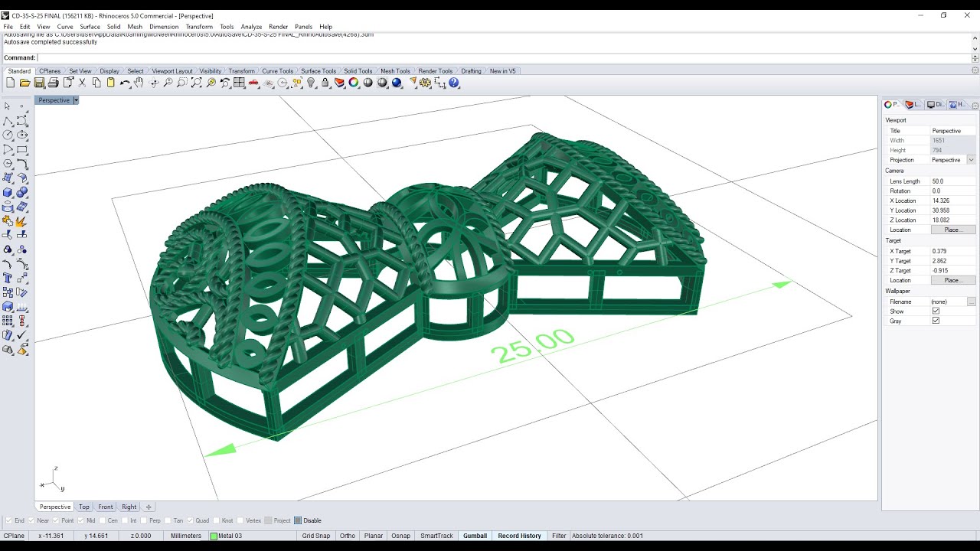Click the X Location value field
Screen dimensions: 980x551
pyautogui.click(x=953, y=201)
